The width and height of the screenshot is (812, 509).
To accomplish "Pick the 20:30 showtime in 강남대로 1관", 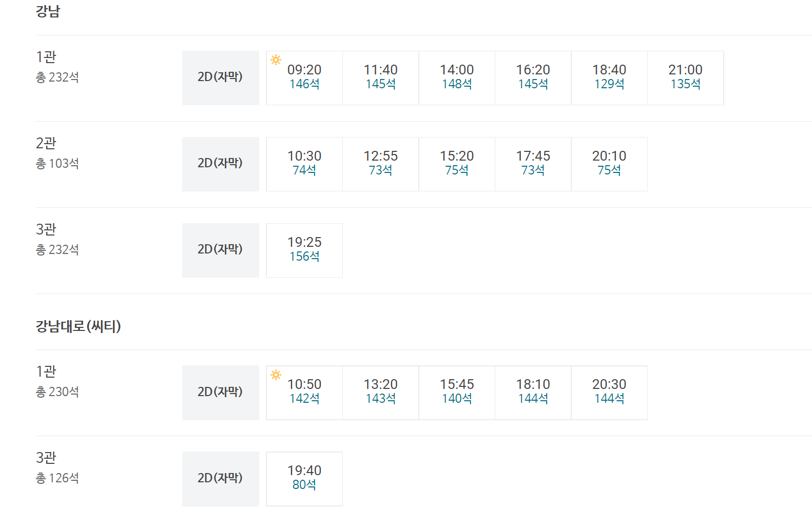I will [x=609, y=393].
